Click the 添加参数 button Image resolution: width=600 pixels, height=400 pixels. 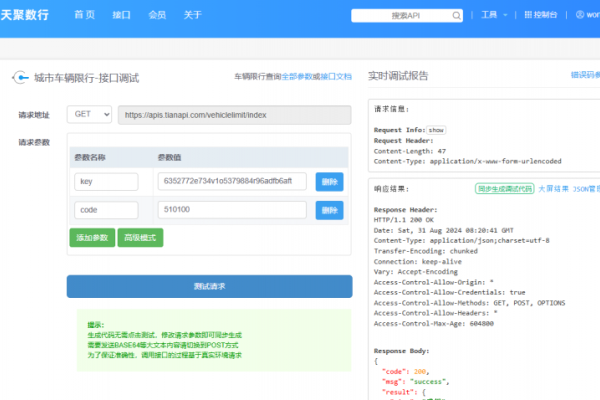tap(92, 238)
